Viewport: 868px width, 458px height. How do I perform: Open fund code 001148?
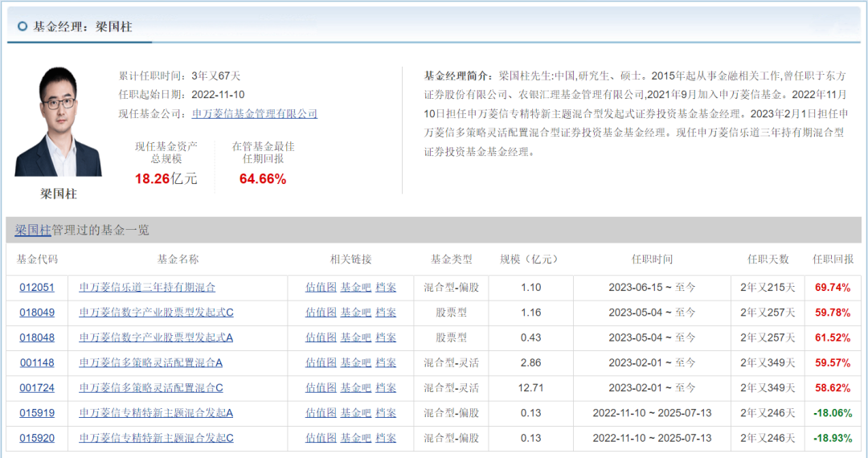click(37, 362)
